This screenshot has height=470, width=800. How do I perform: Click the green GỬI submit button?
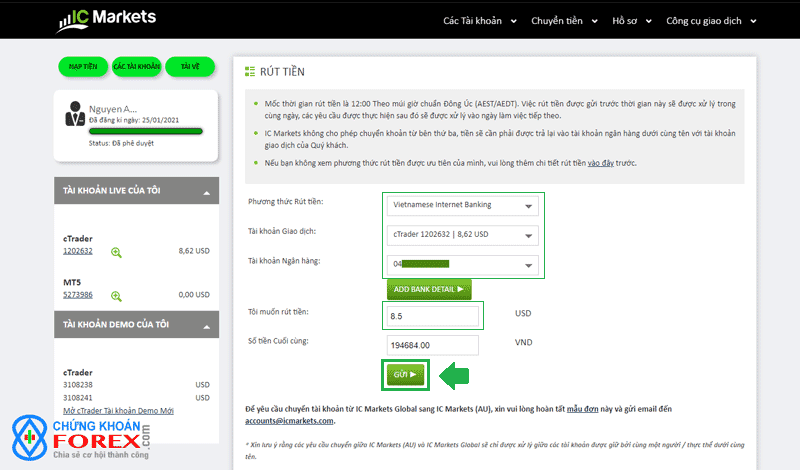click(405, 375)
